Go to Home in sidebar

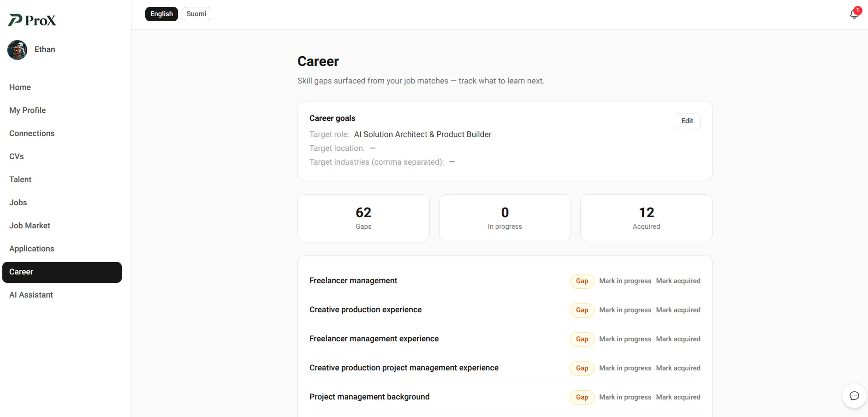click(62, 87)
